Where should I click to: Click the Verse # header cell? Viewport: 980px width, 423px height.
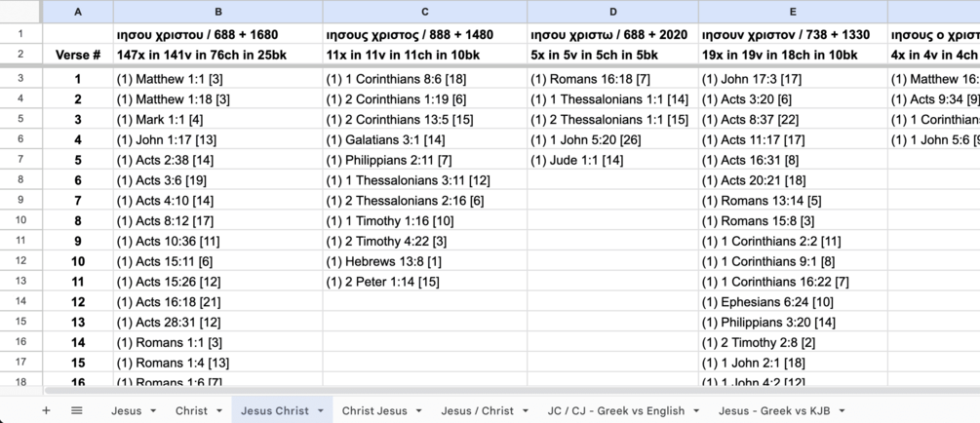tap(78, 56)
